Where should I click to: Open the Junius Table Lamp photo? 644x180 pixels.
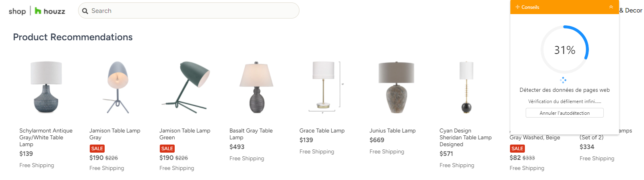point(396,87)
